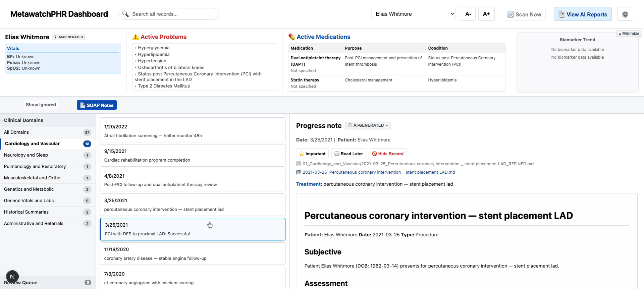Toggle Show Ignored records
Image resolution: width=644 pixels, height=289 pixels.
(41, 105)
